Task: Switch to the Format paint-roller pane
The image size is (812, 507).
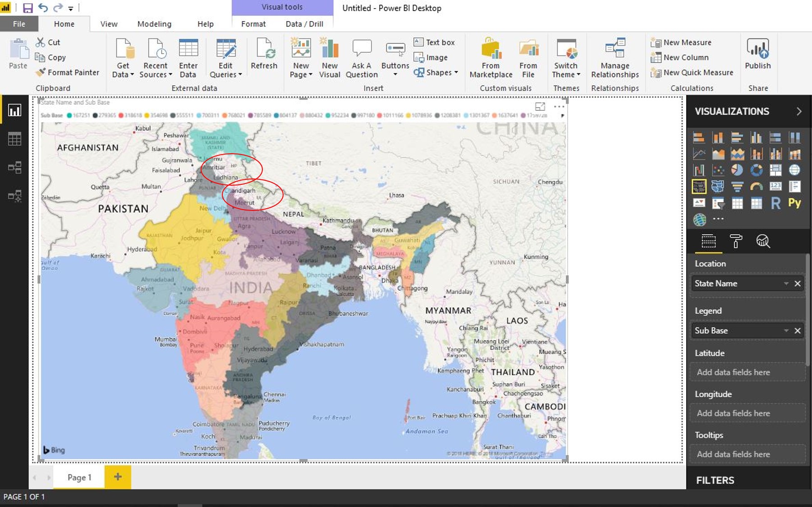Action: [x=736, y=242]
